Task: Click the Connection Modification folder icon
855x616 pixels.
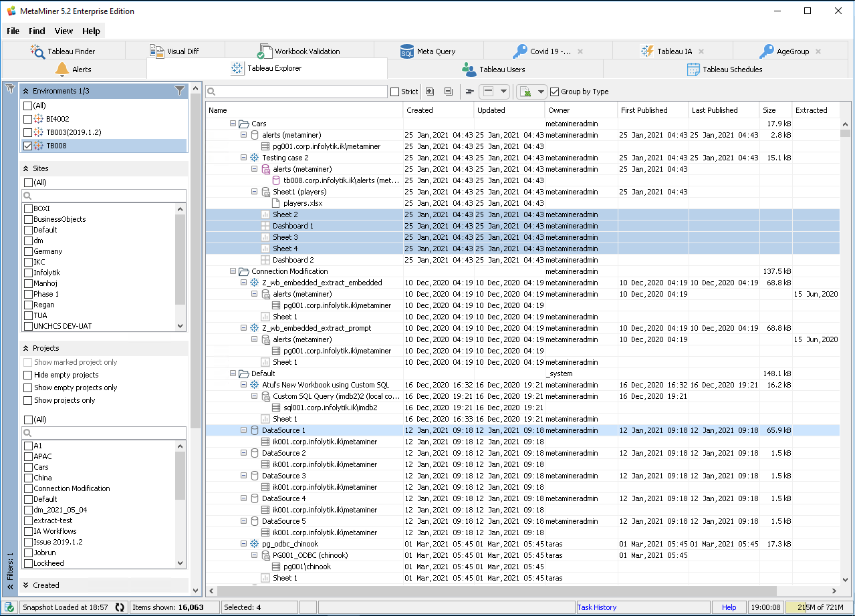Action: pyautogui.click(x=244, y=271)
